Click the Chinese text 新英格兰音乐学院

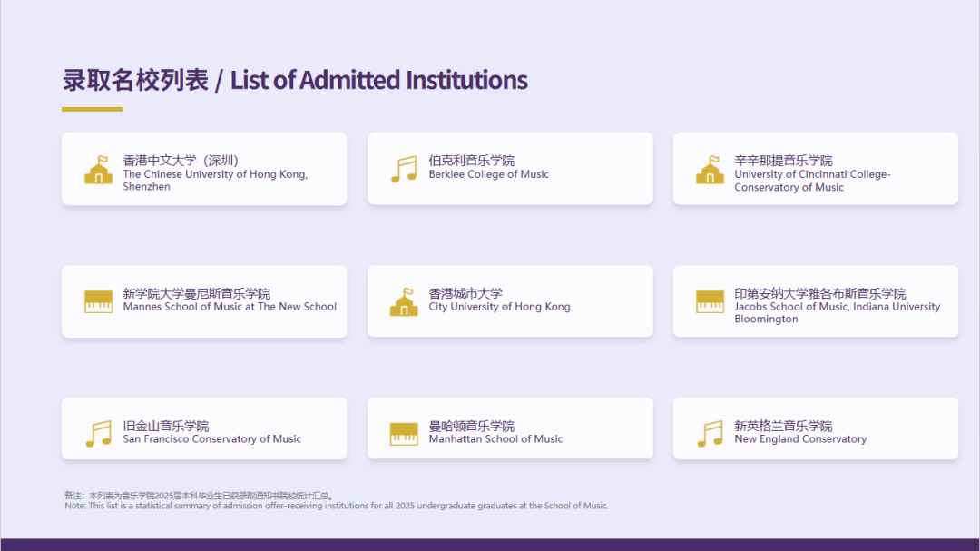pyautogui.click(x=783, y=426)
